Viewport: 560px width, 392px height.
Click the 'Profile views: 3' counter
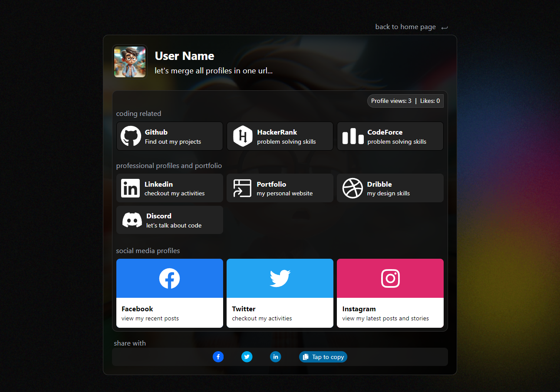point(391,101)
